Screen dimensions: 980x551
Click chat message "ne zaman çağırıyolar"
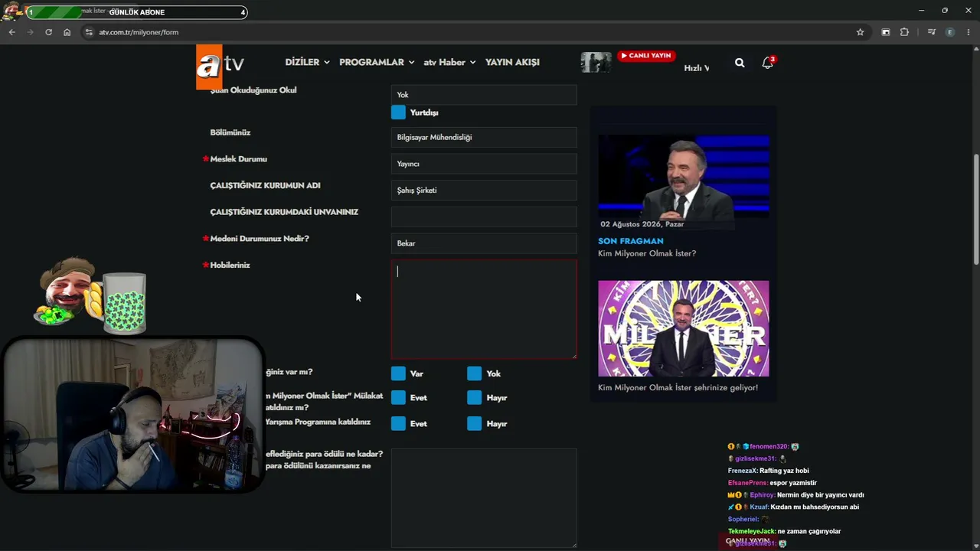tap(808, 532)
